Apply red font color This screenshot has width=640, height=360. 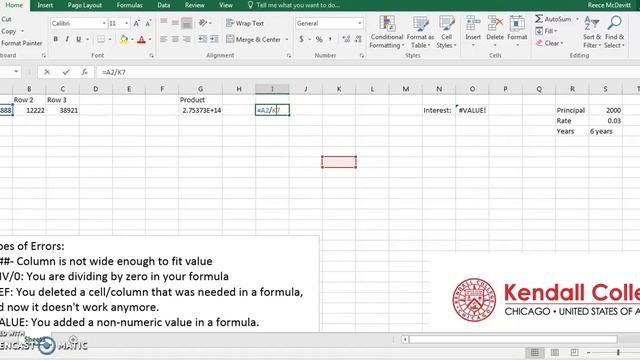(x=142, y=40)
